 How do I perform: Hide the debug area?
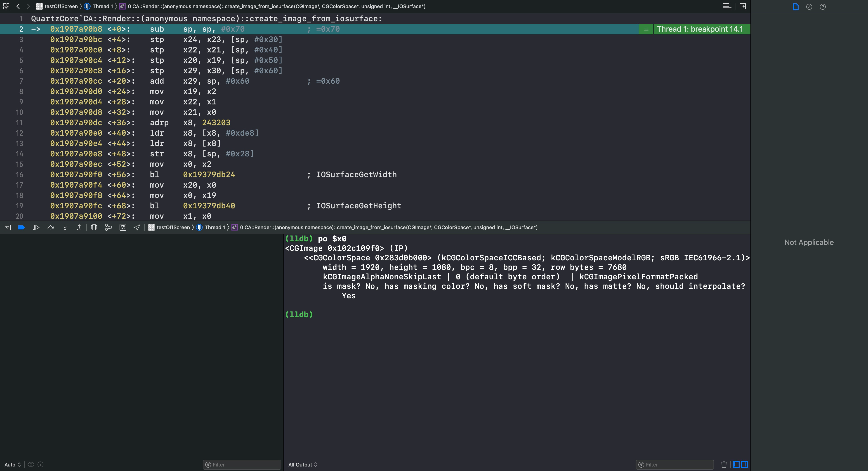coord(7,227)
